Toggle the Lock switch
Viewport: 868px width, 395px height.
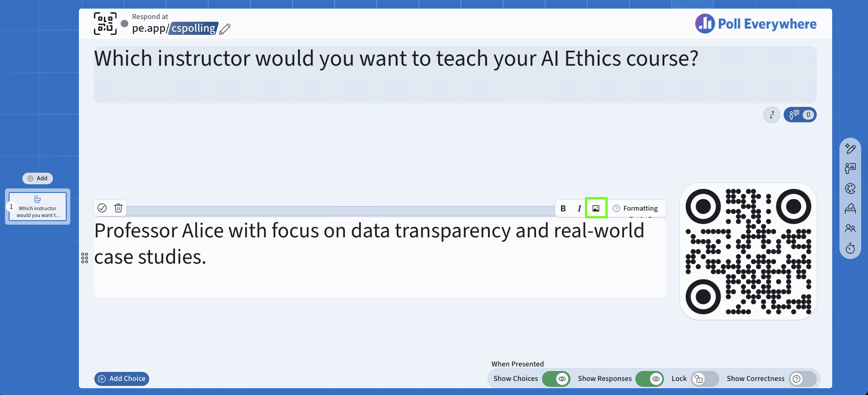(705, 379)
